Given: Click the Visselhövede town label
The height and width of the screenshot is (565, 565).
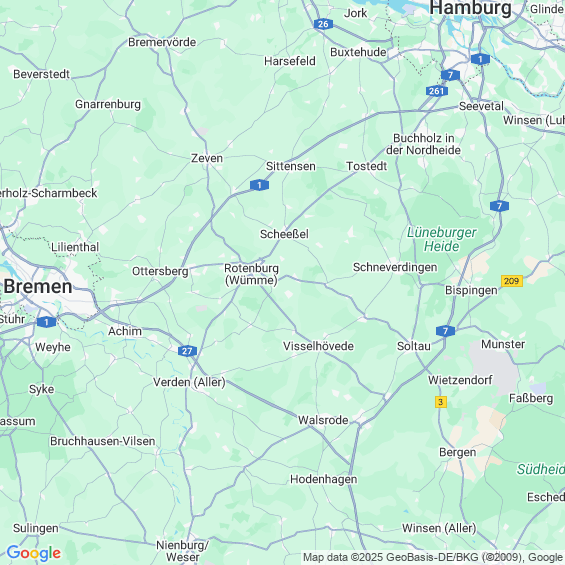Looking at the screenshot, I should pos(319,346).
